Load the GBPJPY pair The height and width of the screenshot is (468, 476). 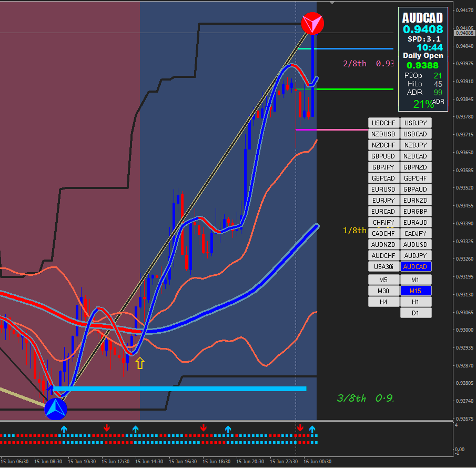pos(383,167)
